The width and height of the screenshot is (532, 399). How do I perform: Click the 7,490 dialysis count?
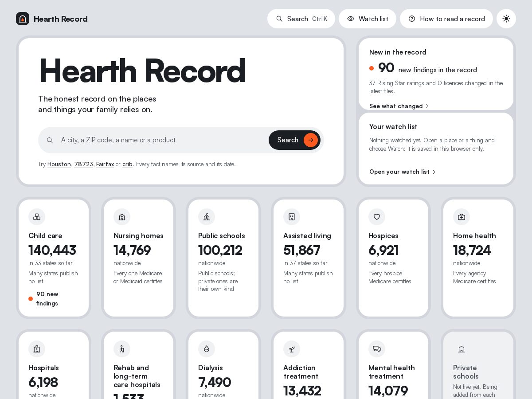[x=215, y=382]
